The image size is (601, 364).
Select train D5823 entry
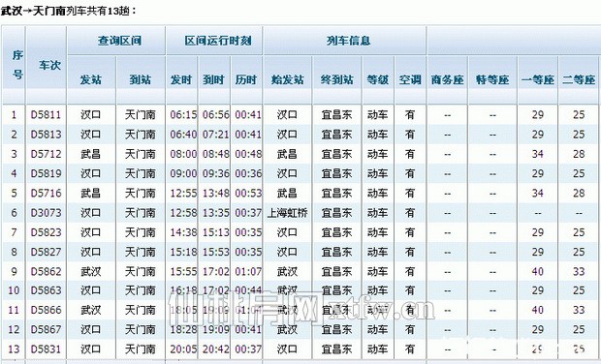[x=46, y=232]
